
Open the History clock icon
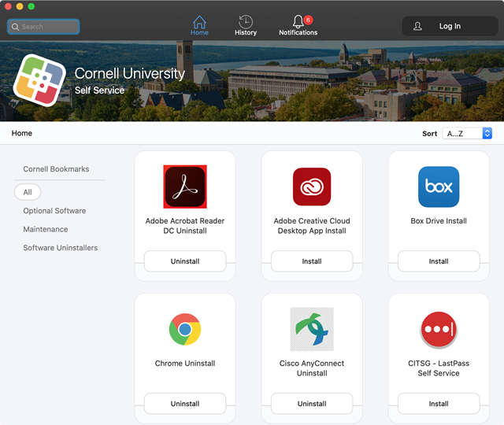tap(246, 22)
